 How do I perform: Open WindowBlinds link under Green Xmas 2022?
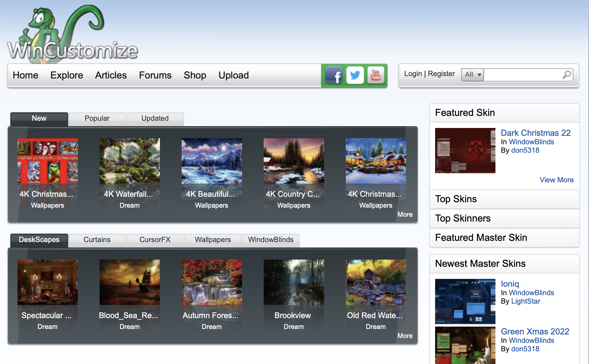tap(531, 340)
